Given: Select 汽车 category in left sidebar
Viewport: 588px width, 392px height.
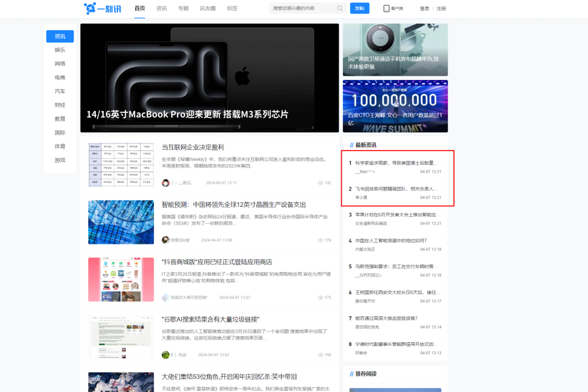Looking at the screenshot, I should [x=60, y=91].
